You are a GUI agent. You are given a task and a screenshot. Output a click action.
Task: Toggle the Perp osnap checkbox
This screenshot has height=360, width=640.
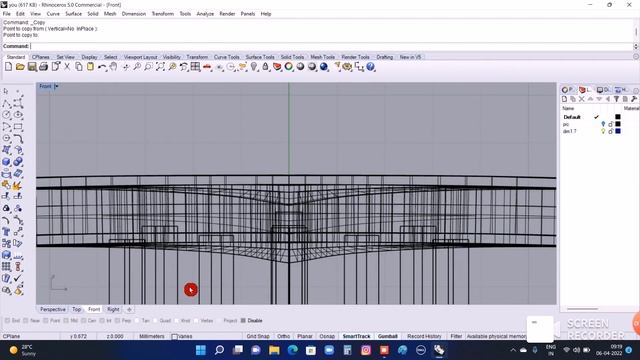(x=118, y=321)
